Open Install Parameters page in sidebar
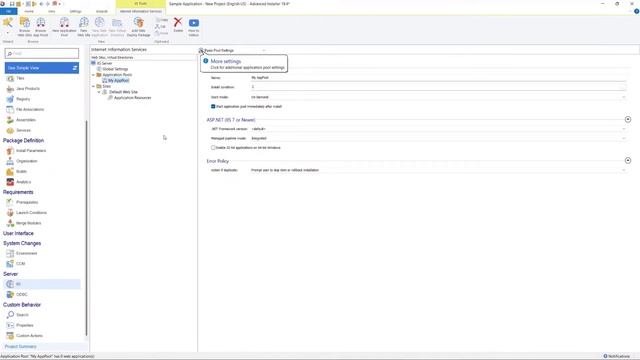 pyautogui.click(x=27, y=151)
